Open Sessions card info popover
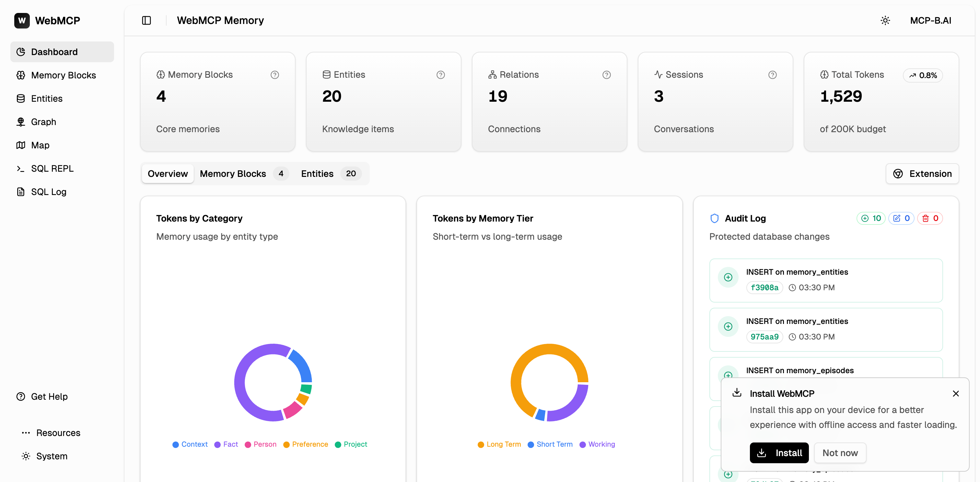 tap(772, 75)
